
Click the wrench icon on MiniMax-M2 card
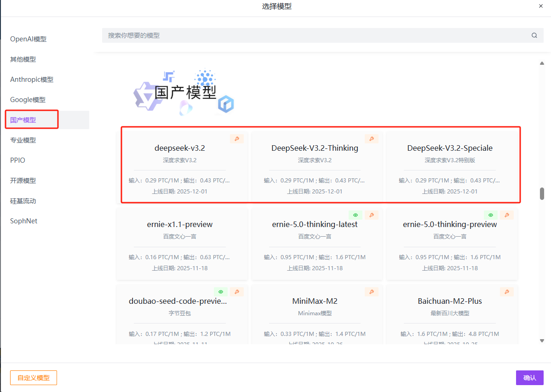pos(372,291)
